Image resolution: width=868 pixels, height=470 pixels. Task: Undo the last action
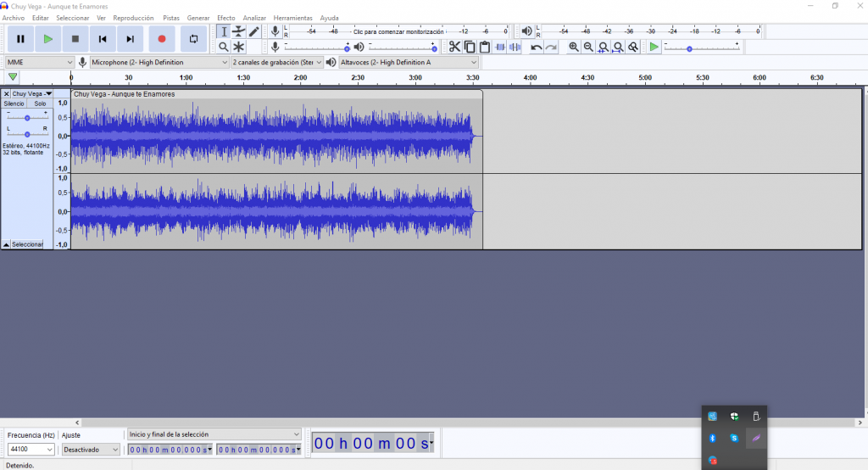click(536, 47)
